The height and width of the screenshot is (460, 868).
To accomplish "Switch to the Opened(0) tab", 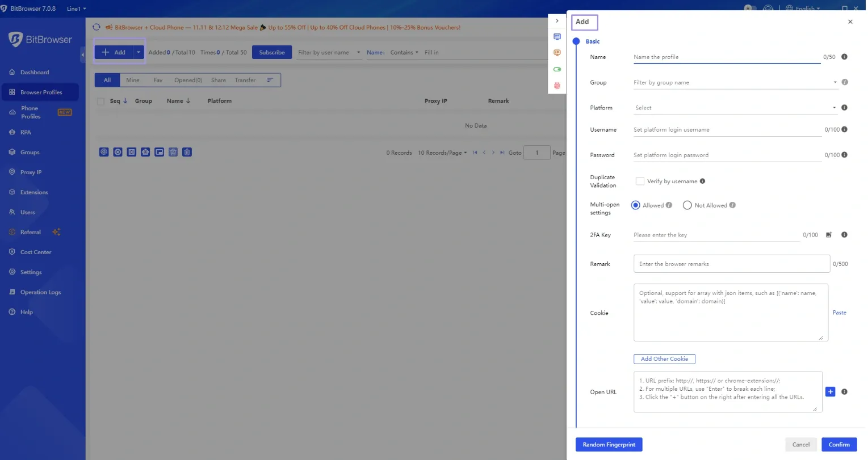I will pos(188,80).
